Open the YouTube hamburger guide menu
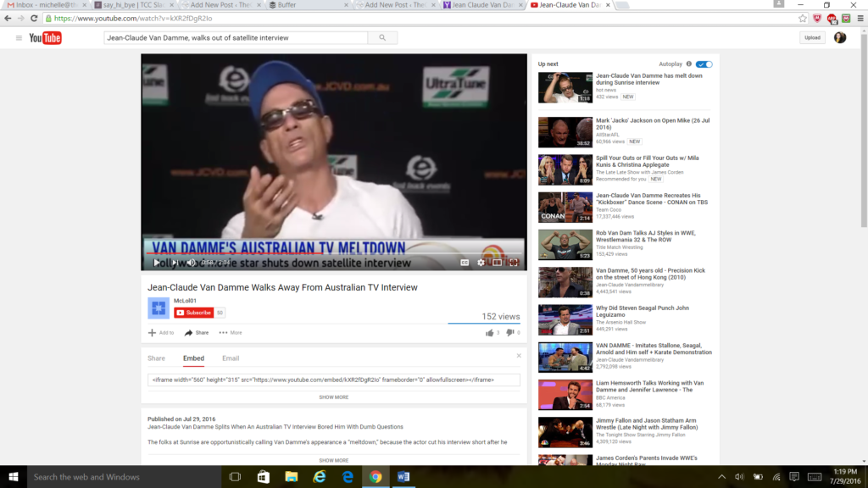Viewport: 868px width, 488px height. click(x=19, y=38)
